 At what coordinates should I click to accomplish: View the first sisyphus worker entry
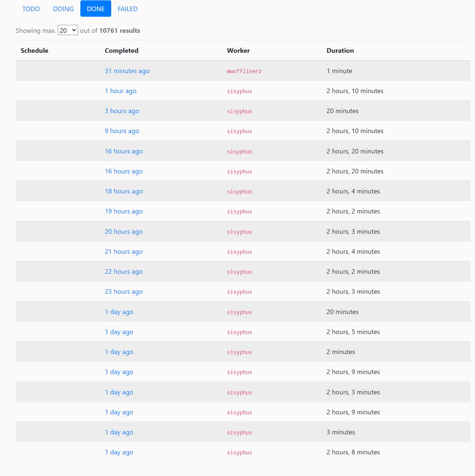pos(239,91)
